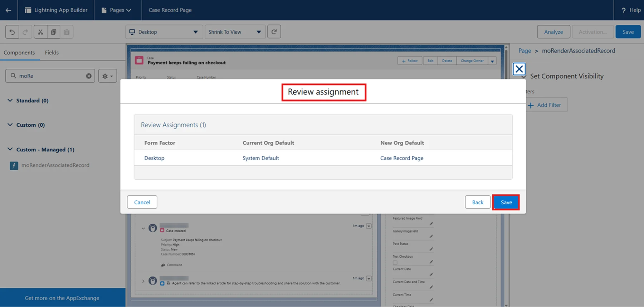The width and height of the screenshot is (644, 307).
Task: Close the dialog with the X icon
Action: tap(519, 69)
